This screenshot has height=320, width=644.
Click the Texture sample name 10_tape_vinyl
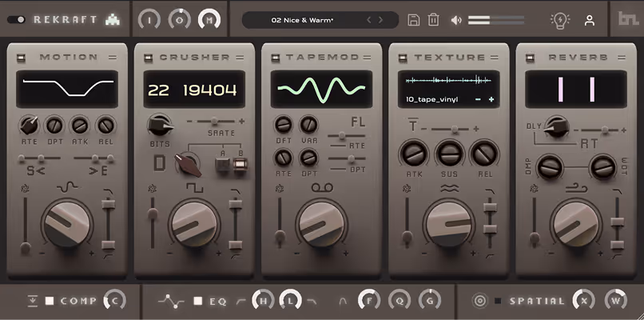[431, 99]
